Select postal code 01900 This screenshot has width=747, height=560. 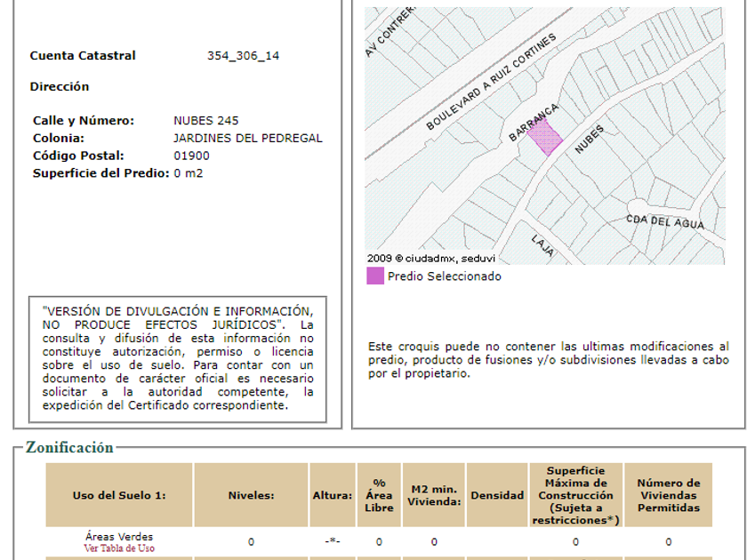click(191, 156)
